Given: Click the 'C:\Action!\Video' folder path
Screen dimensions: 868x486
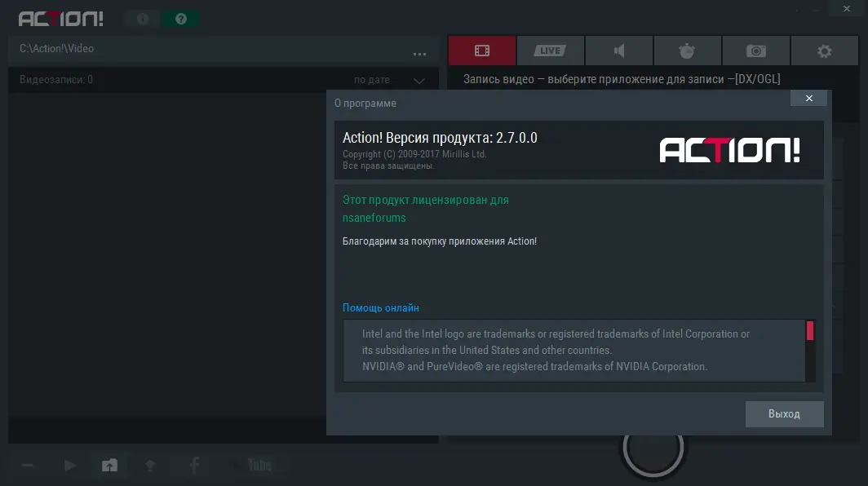Looking at the screenshot, I should point(56,49).
